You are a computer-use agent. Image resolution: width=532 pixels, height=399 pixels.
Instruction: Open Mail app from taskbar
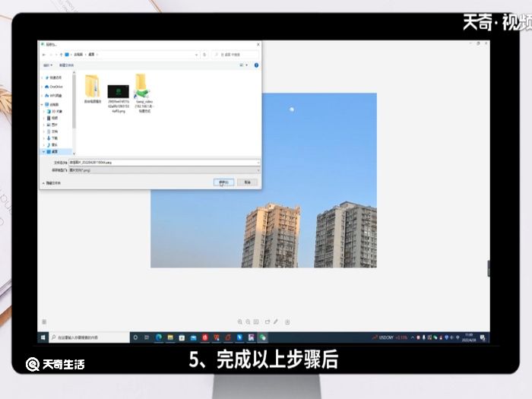193,337
